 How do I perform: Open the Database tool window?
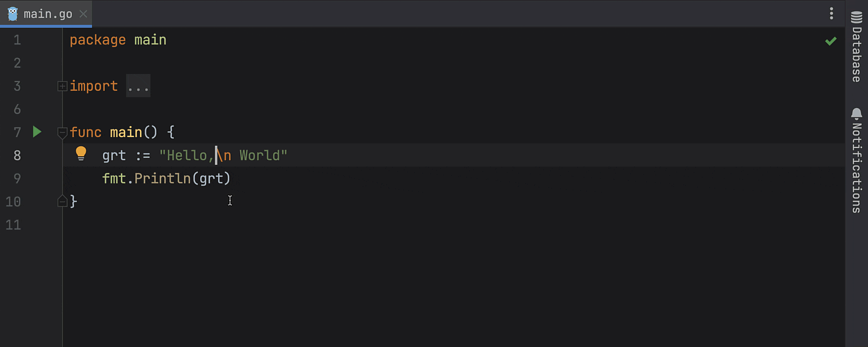pos(856,46)
